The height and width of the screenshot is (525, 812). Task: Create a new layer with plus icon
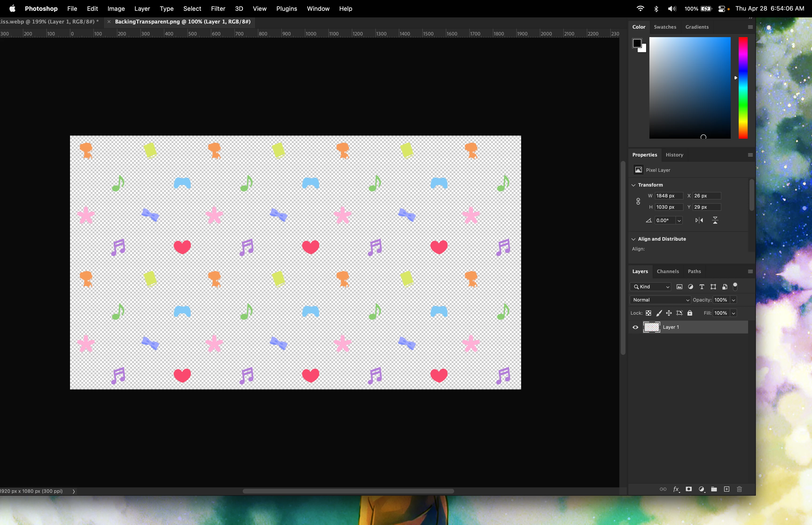[726, 489]
